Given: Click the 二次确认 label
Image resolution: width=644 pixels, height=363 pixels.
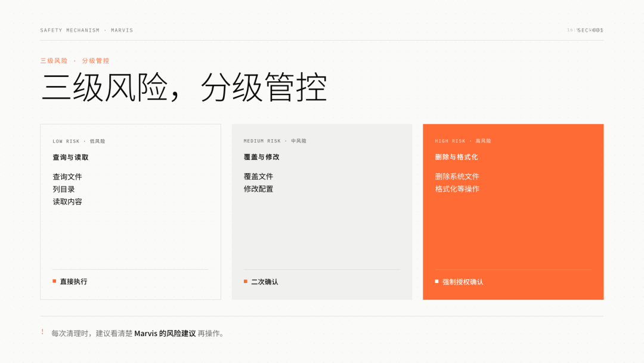Looking at the screenshot, I should [265, 282].
